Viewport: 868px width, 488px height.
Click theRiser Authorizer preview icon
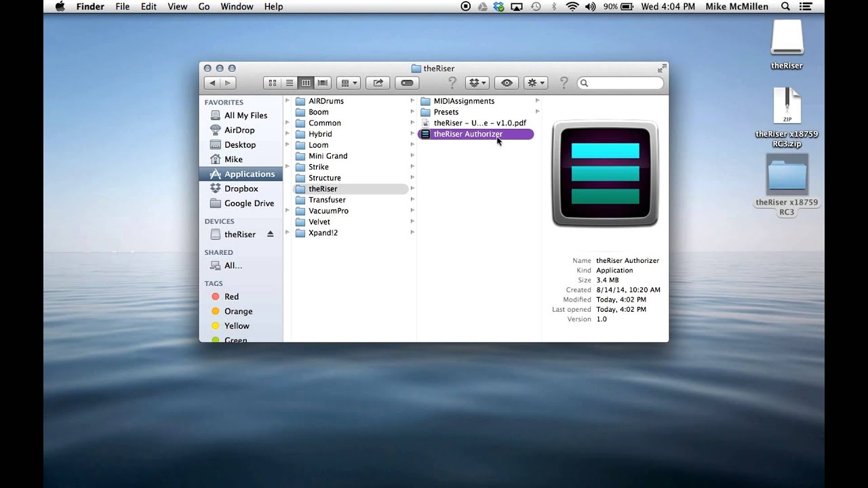coord(605,174)
